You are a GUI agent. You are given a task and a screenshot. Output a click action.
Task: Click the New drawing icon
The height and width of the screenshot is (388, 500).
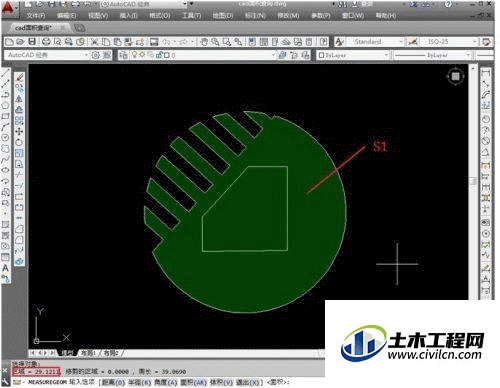[10, 42]
